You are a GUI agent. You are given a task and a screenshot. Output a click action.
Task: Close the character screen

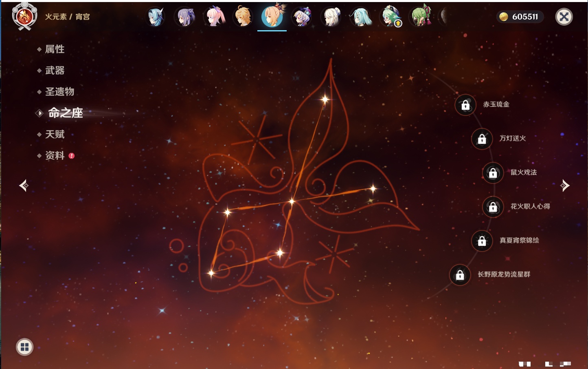click(564, 17)
